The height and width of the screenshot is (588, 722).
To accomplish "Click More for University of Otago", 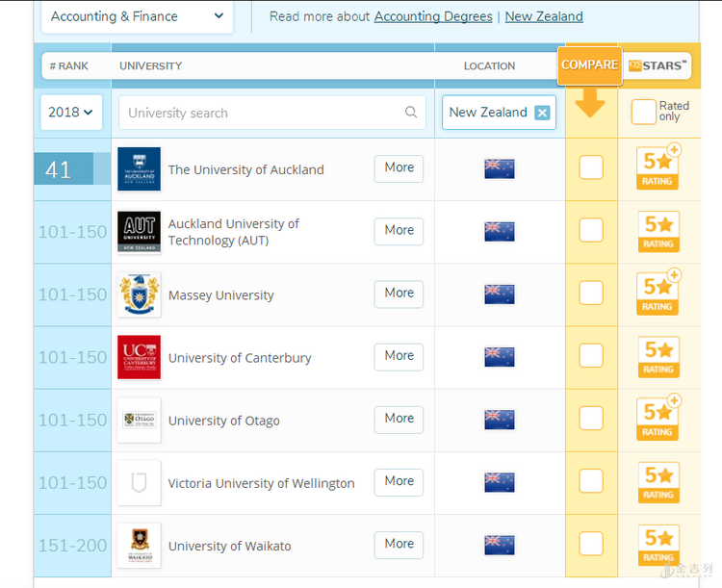I will pyautogui.click(x=399, y=419).
